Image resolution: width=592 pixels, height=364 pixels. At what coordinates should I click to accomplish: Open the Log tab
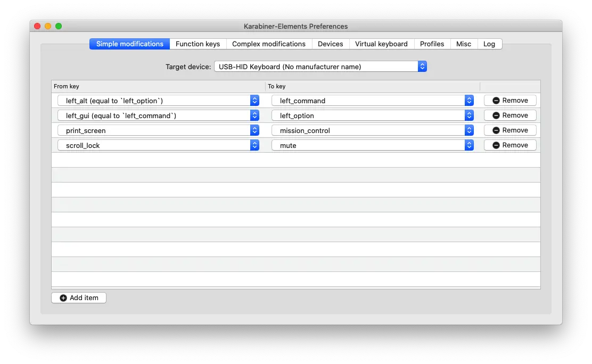(489, 44)
